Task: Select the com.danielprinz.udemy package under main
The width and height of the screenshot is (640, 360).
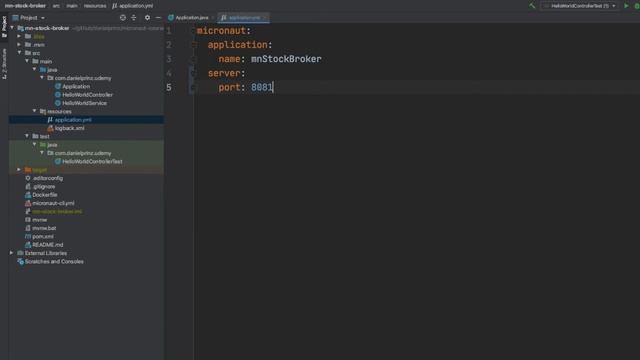Action: 83,78
